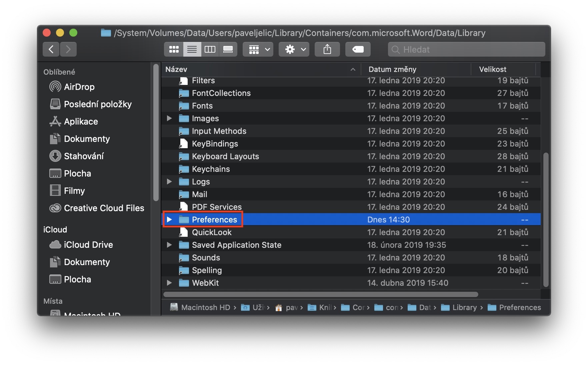Expand the Images folder
This screenshot has height=365, width=588.
[169, 118]
